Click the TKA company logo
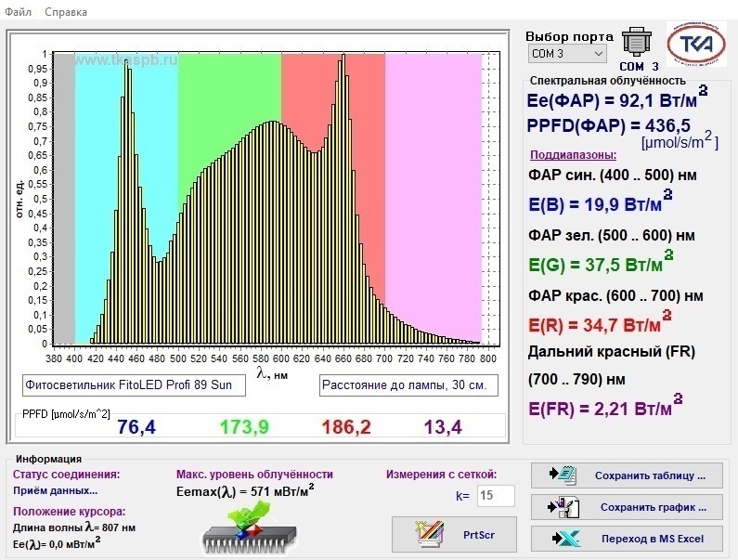Screen dimensions: 738x560 (x=696, y=44)
